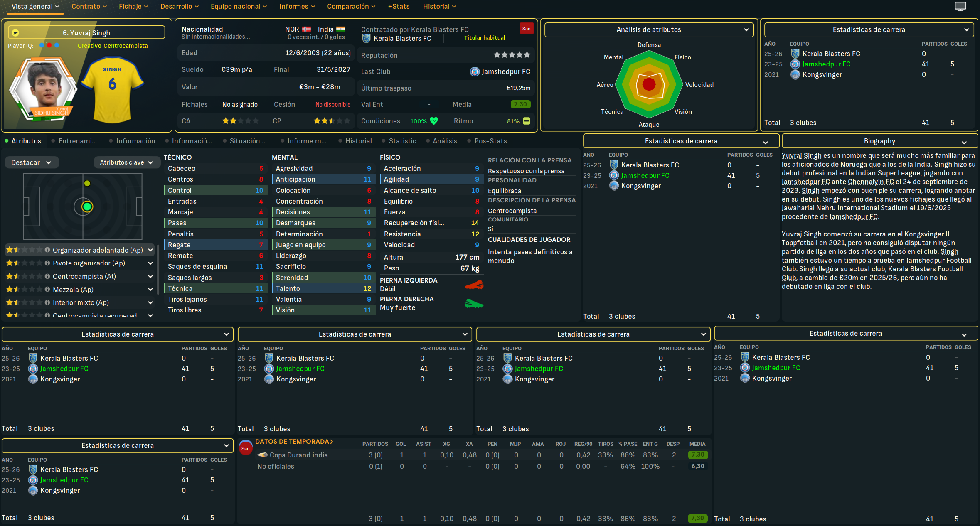980x526 pixels.
Task: Expand the Centrocampista (At) role chevron
Action: click(150, 276)
